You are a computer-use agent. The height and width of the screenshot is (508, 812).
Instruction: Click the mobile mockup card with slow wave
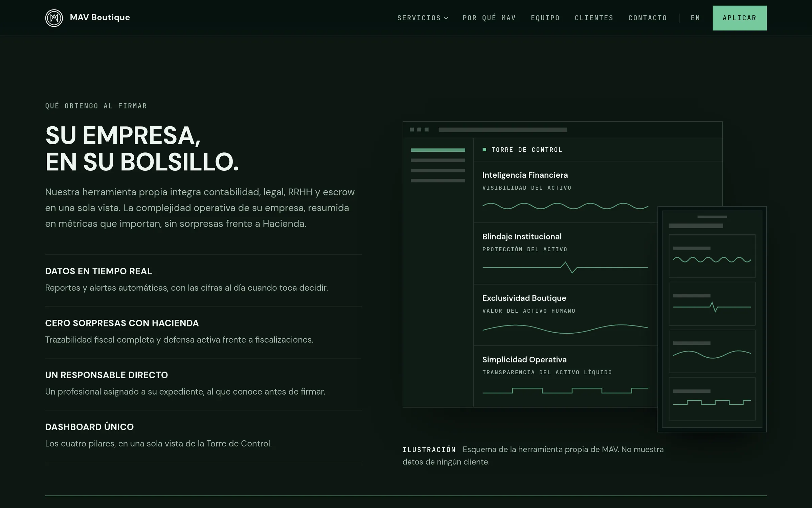pos(712,352)
